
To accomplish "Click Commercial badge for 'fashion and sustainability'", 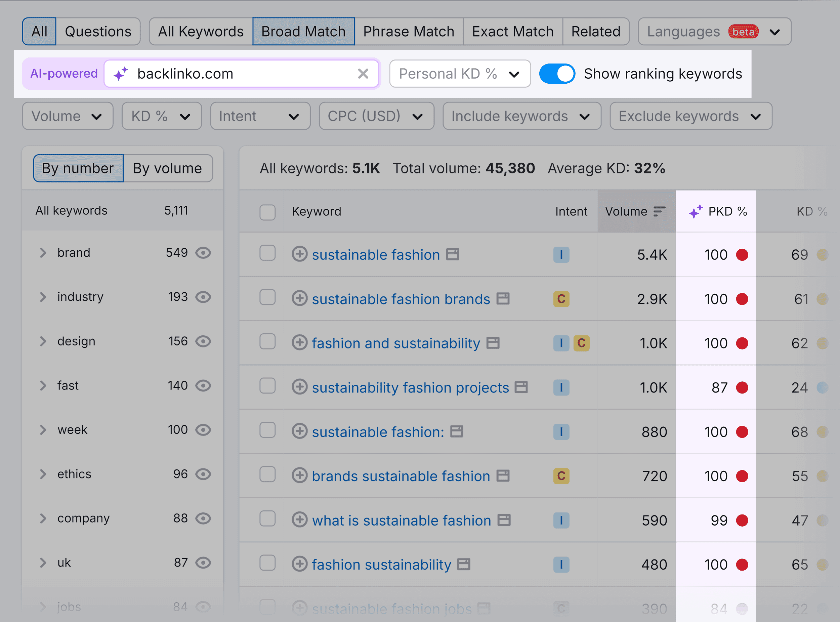I will [581, 343].
